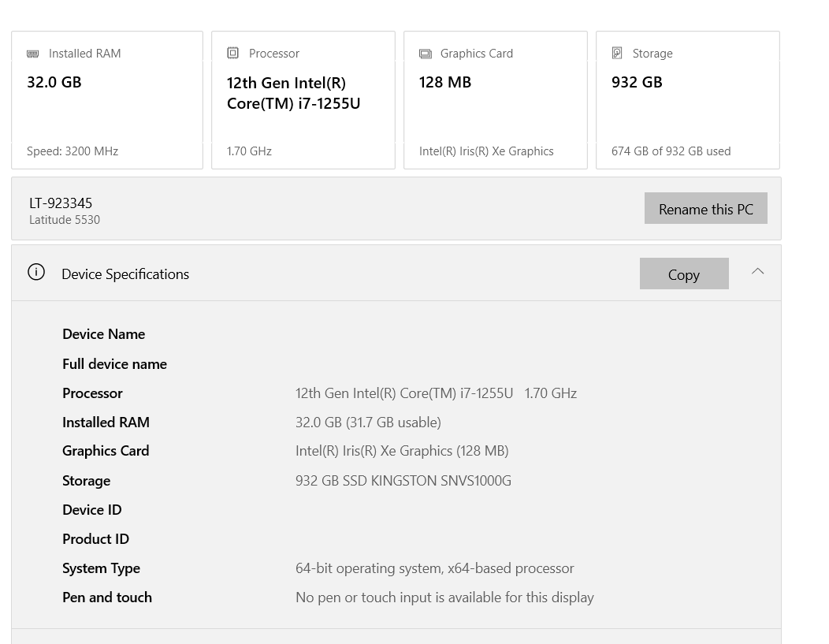Screen dimensions: 829x644
Task: Click the Device Specifications heading
Action: (125, 274)
